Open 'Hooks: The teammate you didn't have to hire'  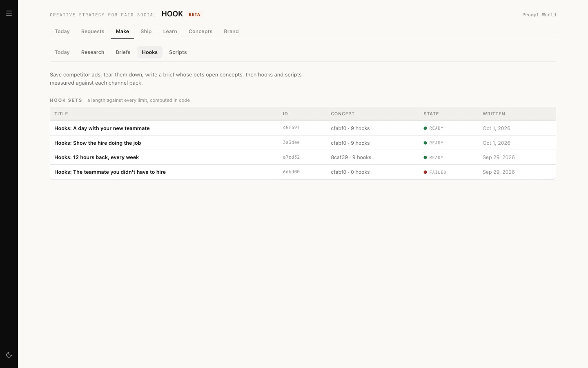(x=110, y=172)
